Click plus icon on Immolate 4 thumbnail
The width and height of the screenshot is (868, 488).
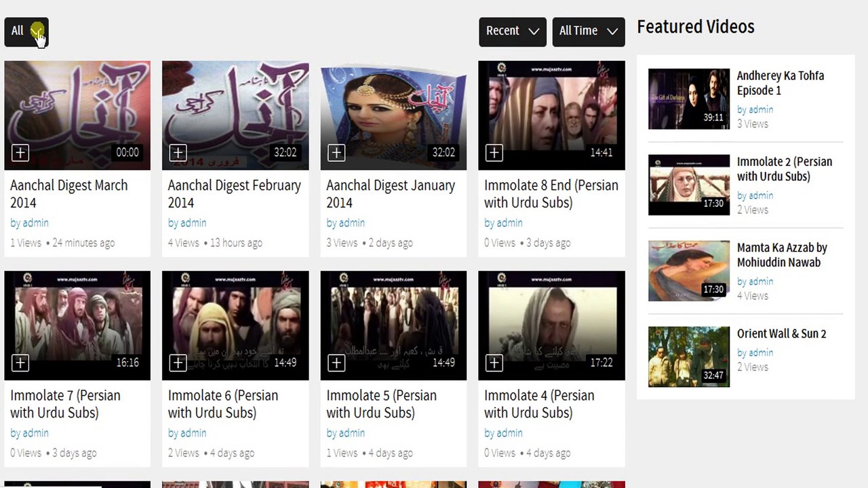point(494,363)
